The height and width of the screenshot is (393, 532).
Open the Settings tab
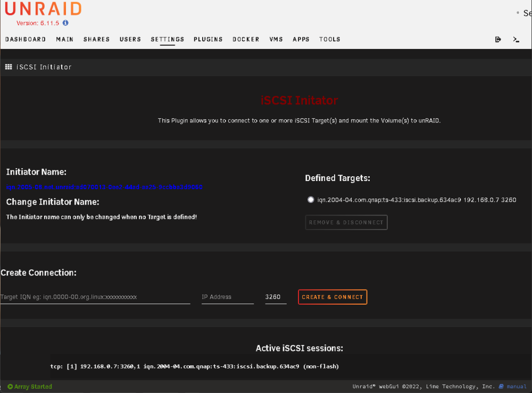[168, 39]
